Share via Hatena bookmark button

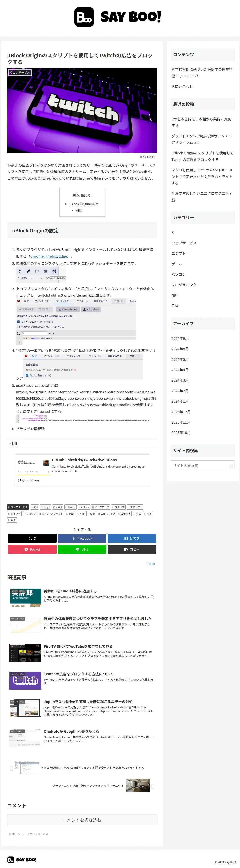click(132, 538)
